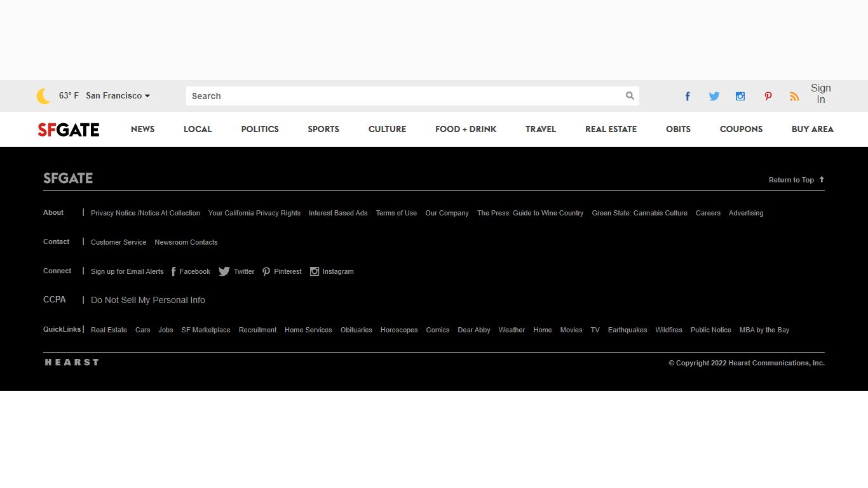This screenshot has height=488, width=868.
Task: Open Interest Based Ads link
Action: coord(338,213)
